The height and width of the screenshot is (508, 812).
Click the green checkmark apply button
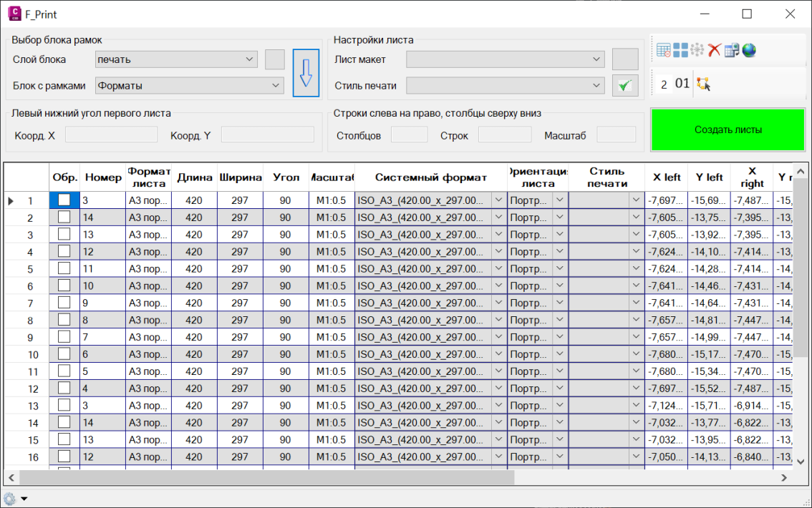[x=625, y=86]
